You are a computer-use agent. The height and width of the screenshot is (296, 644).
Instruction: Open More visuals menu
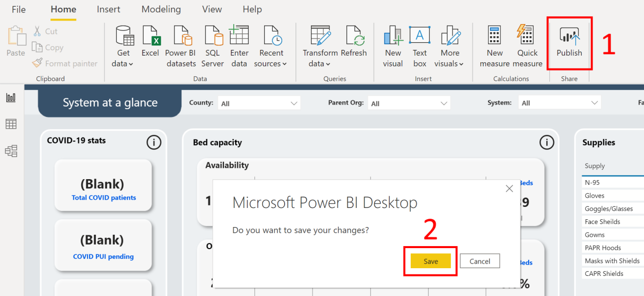tap(449, 47)
